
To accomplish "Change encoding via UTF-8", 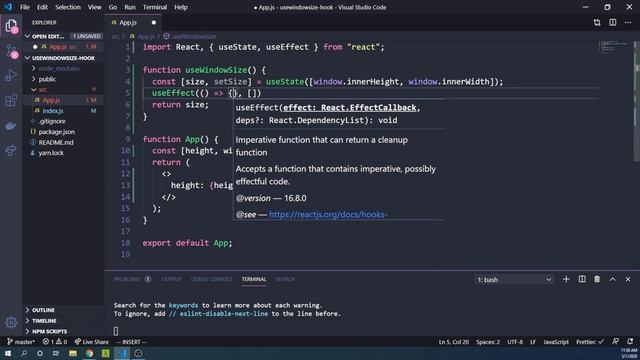I will [515, 342].
